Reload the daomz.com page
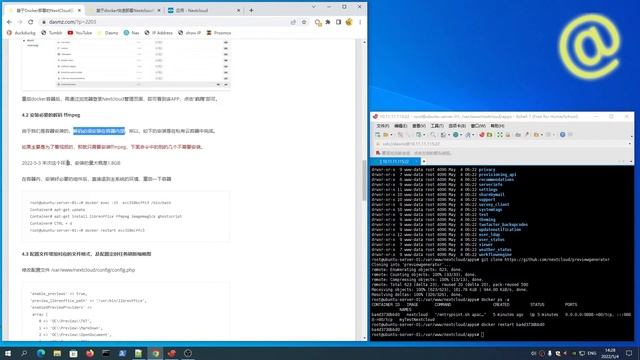This screenshot has width=640, height=360. coord(31,22)
